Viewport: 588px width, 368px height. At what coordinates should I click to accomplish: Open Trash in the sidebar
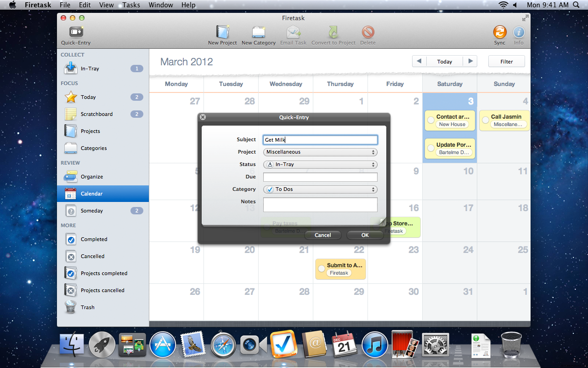click(87, 307)
